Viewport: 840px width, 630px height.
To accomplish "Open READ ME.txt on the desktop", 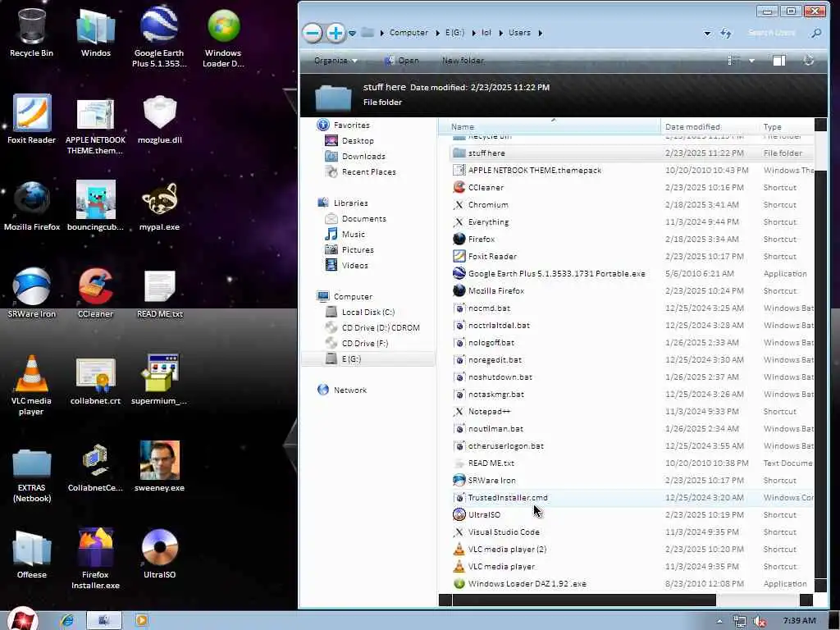I will pyautogui.click(x=159, y=293).
